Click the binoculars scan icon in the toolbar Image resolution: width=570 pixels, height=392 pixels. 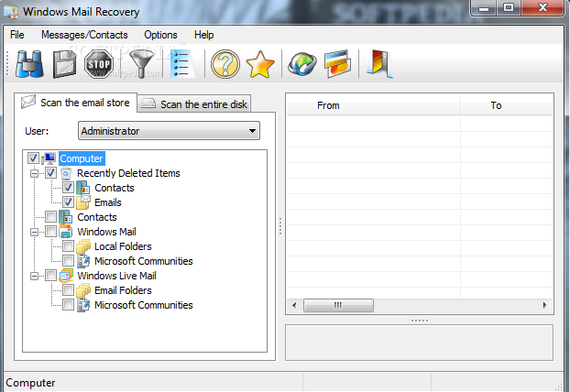pos(29,64)
